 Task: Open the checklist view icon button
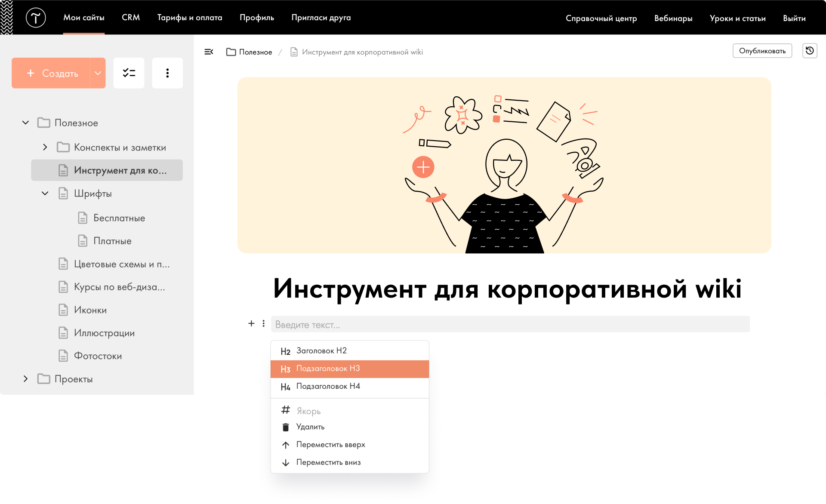[x=129, y=73]
